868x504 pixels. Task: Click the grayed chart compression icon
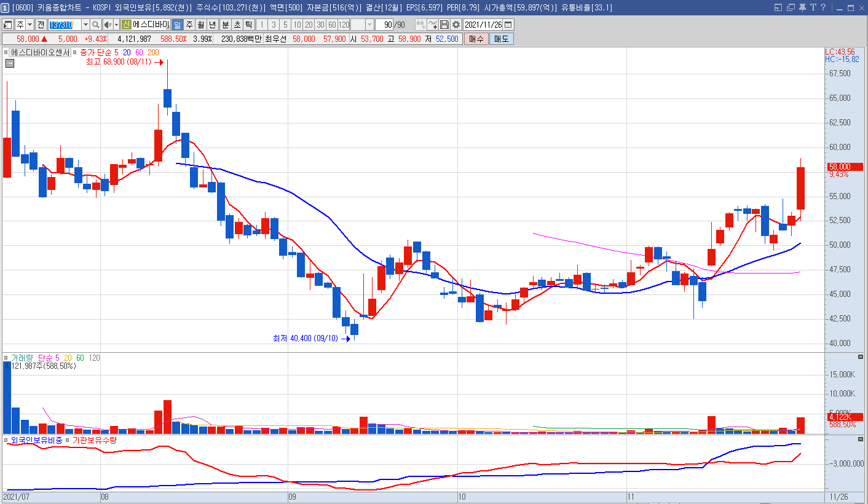[x=421, y=25]
